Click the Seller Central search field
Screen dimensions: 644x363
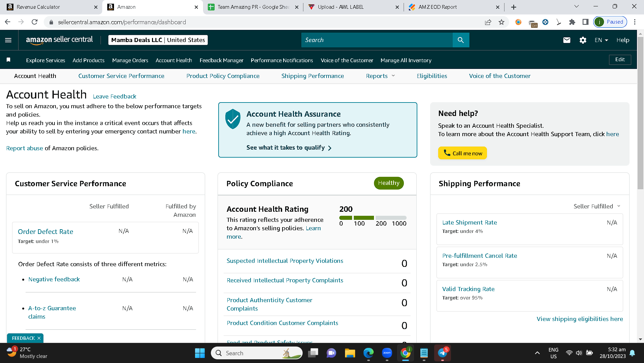377,40
